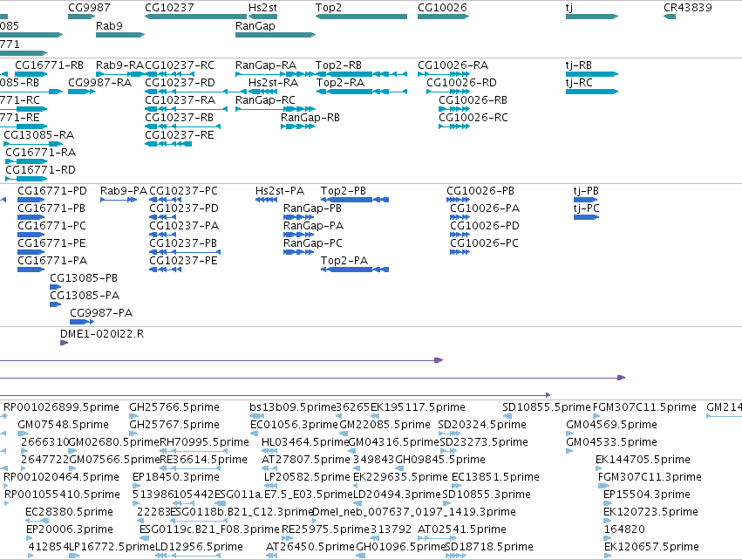This screenshot has height=560, width=742.
Task: Click EST RP001026899.5prime
Action: coord(62,407)
